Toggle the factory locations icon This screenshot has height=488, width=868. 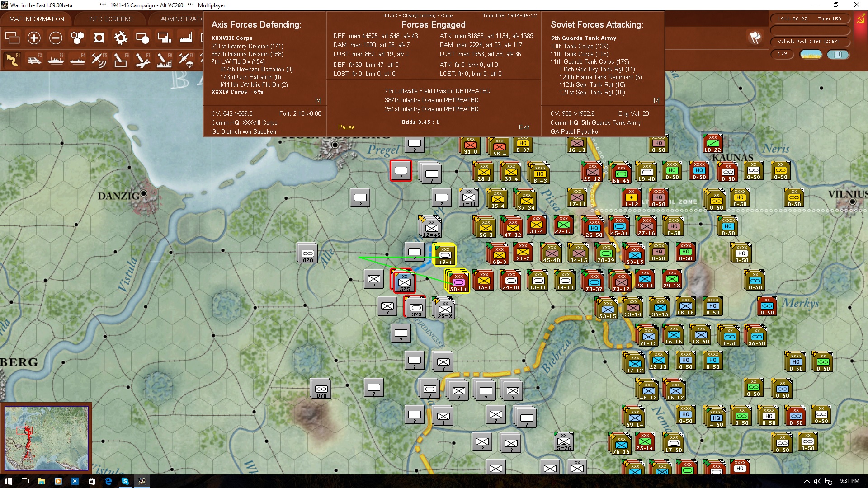click(x=186, y=38)
